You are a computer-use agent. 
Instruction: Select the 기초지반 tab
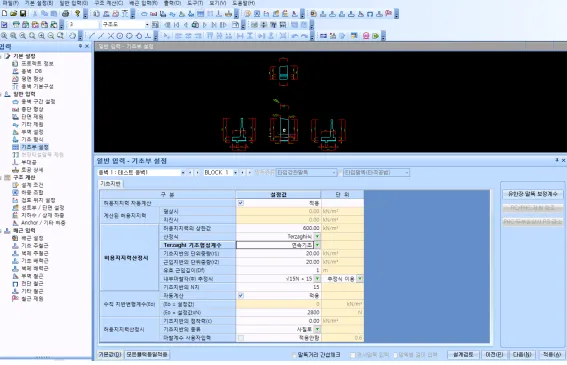[x=110, y=184]
